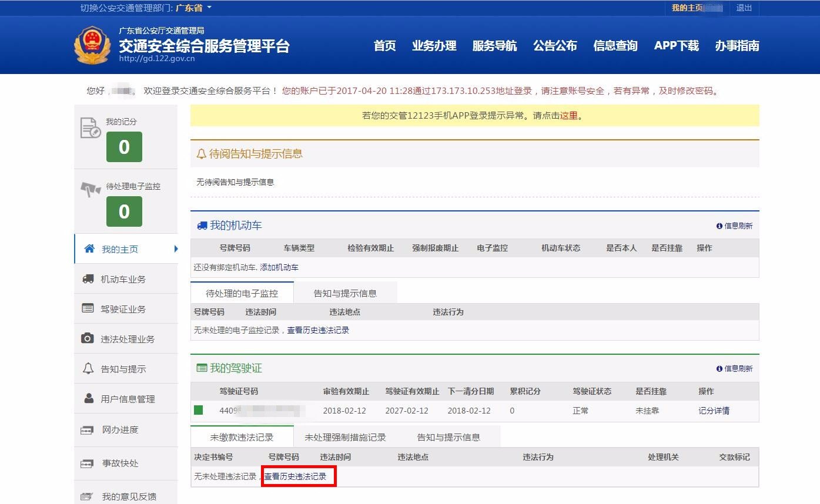
Task: Click the red 这里 link about APP login
Action: click(569, 116)
